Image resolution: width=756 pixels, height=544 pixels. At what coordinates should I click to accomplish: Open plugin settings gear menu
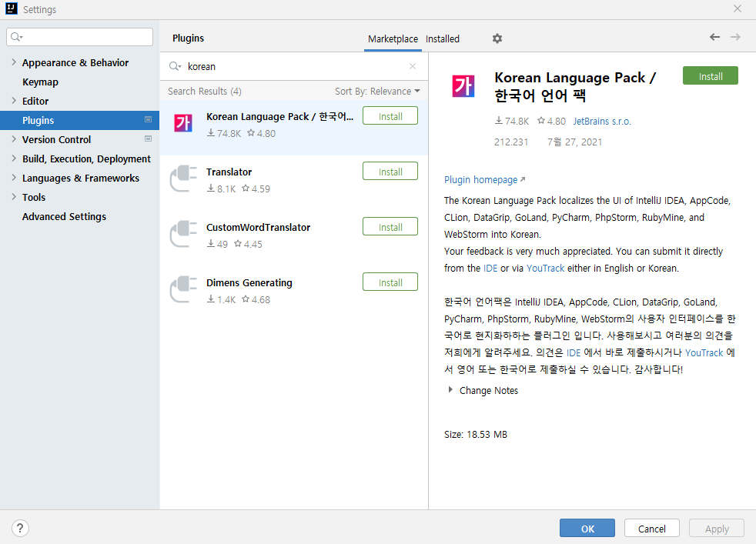tap(497, 38)
